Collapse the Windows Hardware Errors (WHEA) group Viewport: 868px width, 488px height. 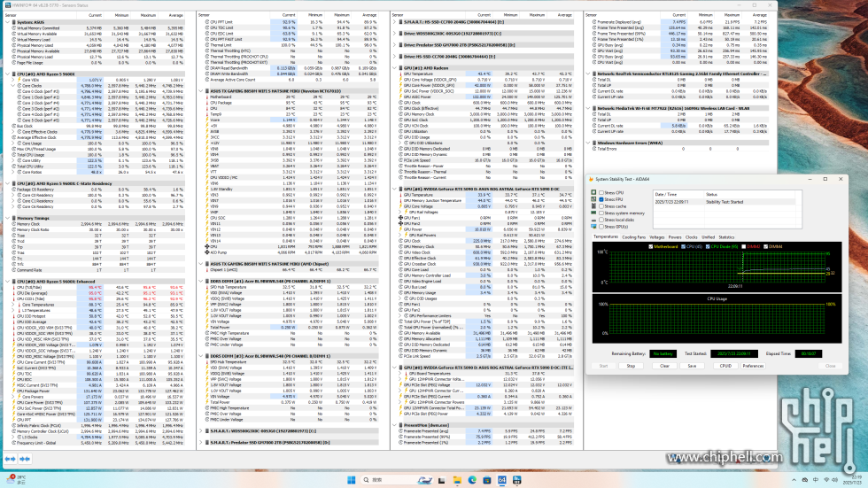point(588,143)
